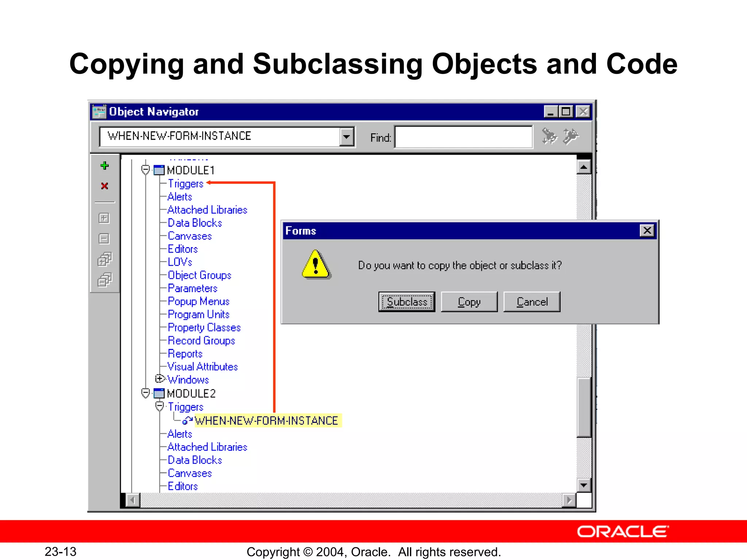Image resolution: width=747 pixels, height=560 pixels.
Task: Select the Parameters node
Action: 193,288
